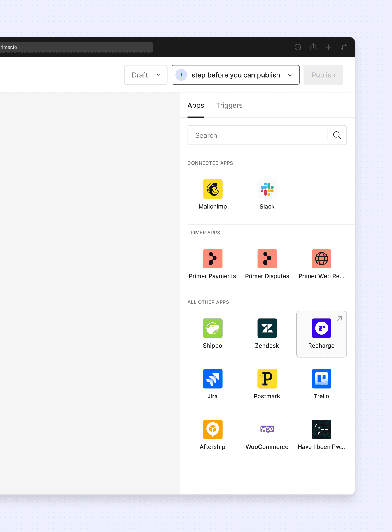Viewport: 392px width, 532px height.
Task: Click the Primer Web Re... label text
Action: tap(321, 276)
